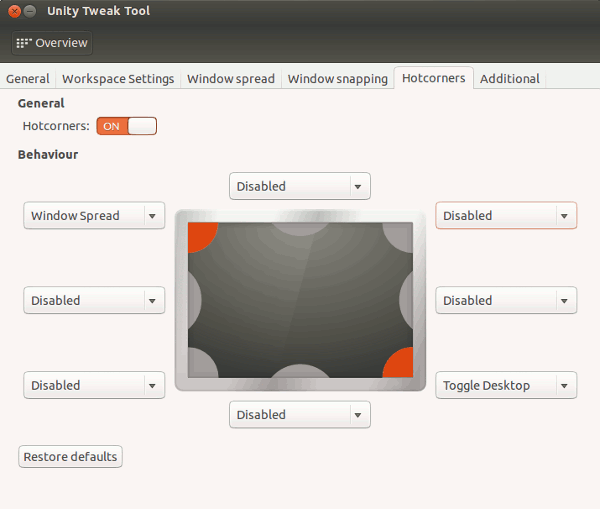Close the Unity Tweak Tool window
The image size is (600, 509).
14,11
